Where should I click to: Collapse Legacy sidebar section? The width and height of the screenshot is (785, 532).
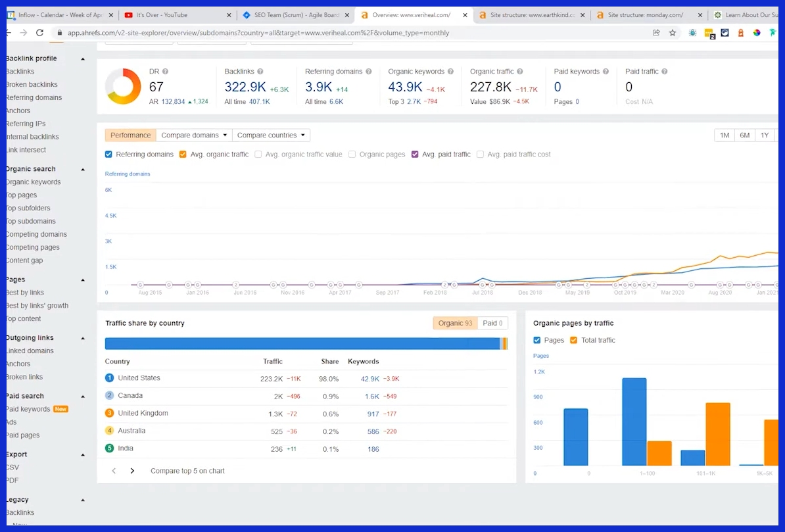[83, 500]
